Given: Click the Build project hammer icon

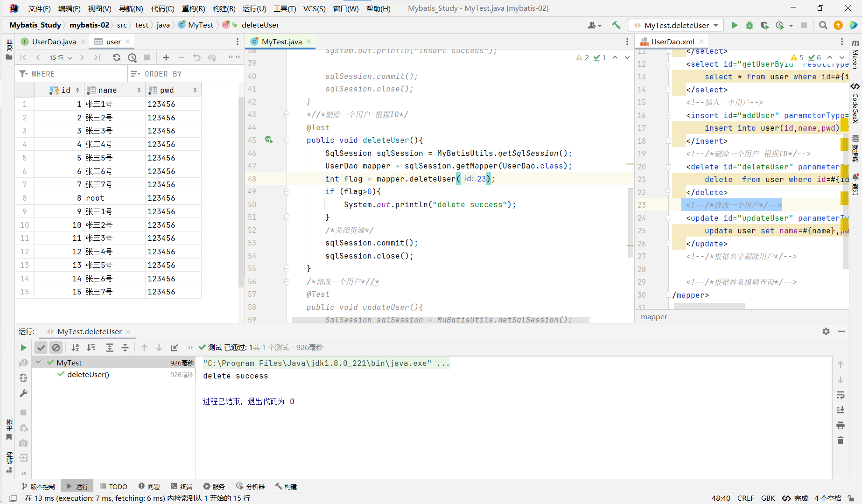Looking at the screenshot, I should (x=616, y=25).
